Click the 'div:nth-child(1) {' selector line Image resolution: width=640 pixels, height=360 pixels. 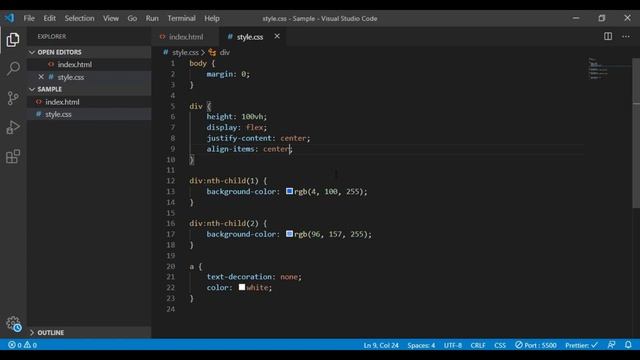click(228, 181)
